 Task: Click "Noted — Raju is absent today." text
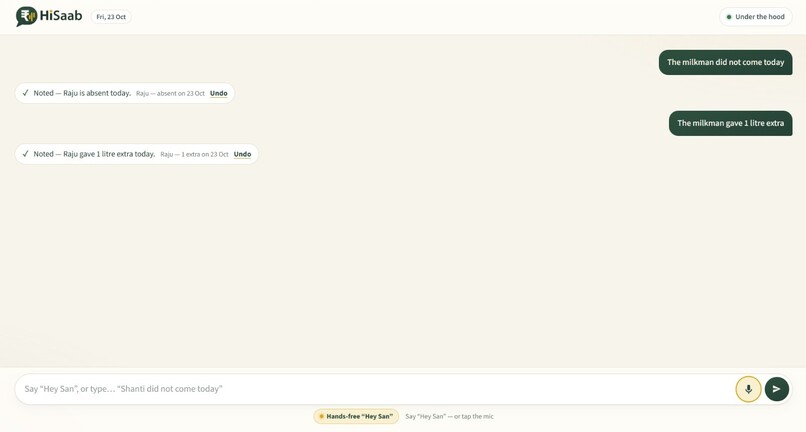point(82,93)
